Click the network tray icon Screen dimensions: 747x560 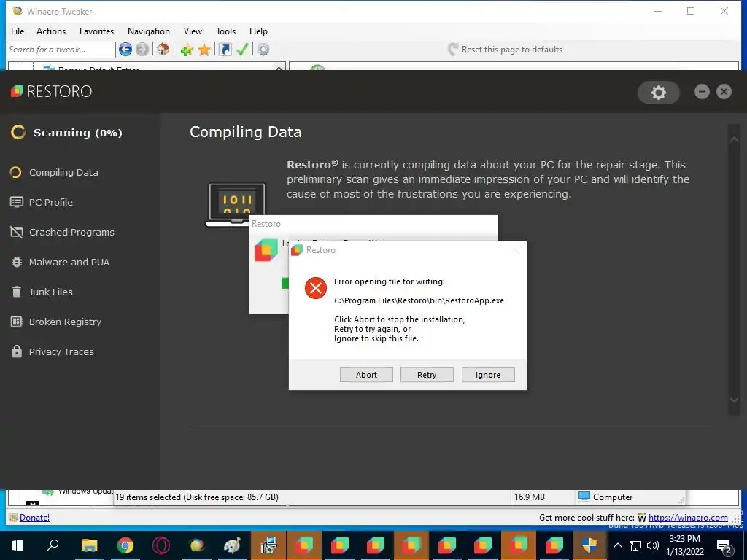click(635, 545)
